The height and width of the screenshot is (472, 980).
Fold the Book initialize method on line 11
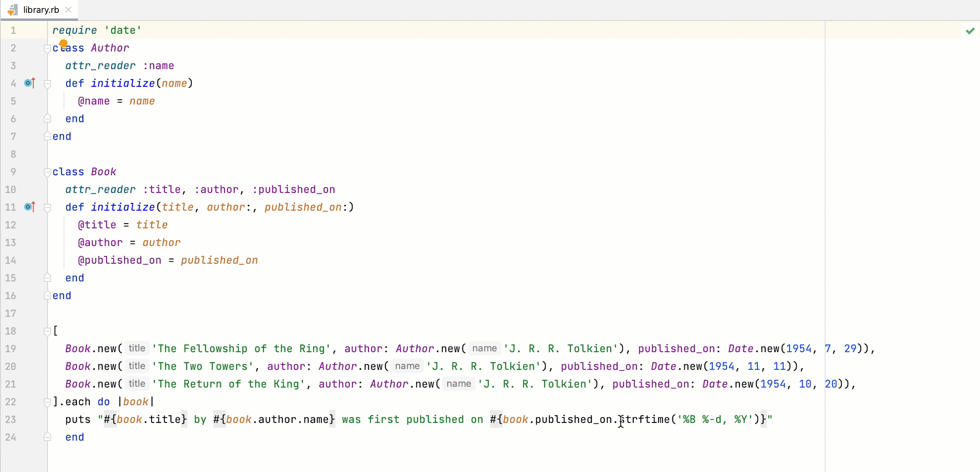47,207
